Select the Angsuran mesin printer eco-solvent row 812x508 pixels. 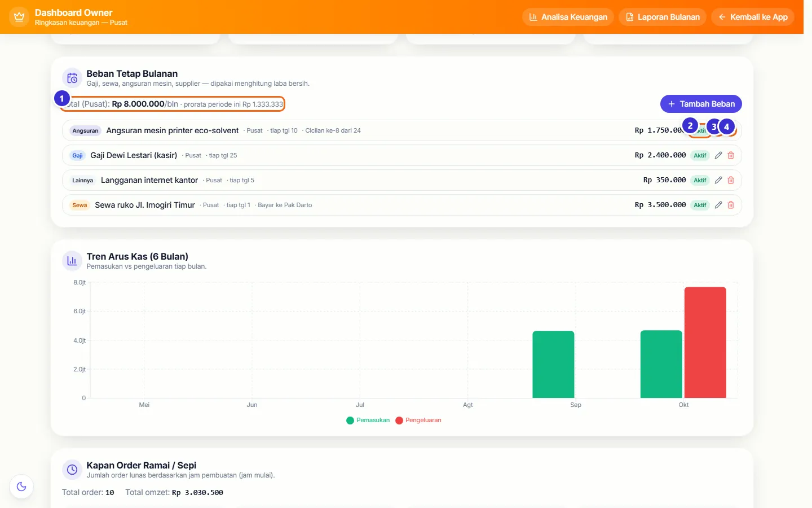(401, 130)
